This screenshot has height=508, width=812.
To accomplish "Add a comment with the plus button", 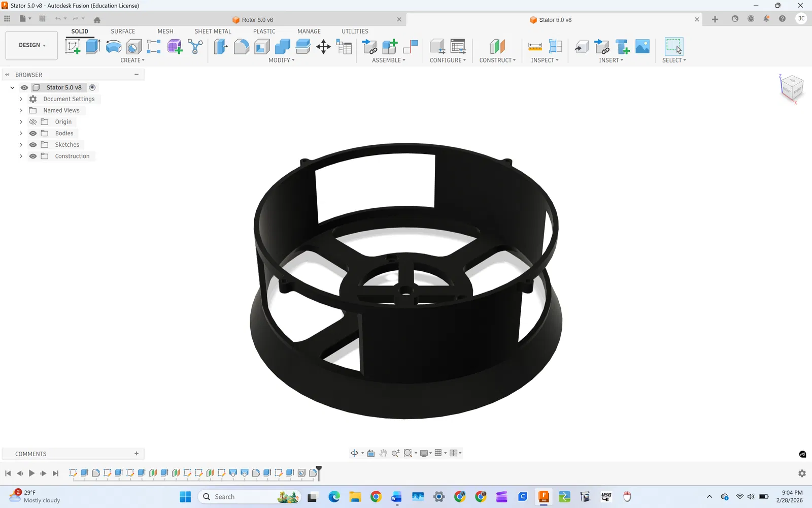I will coord(137,454).
